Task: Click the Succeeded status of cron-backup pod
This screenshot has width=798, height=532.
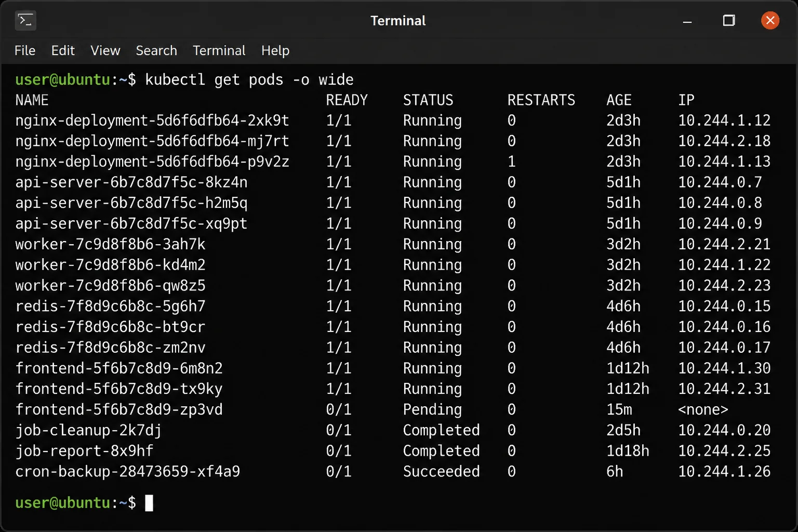Action: 442,472
